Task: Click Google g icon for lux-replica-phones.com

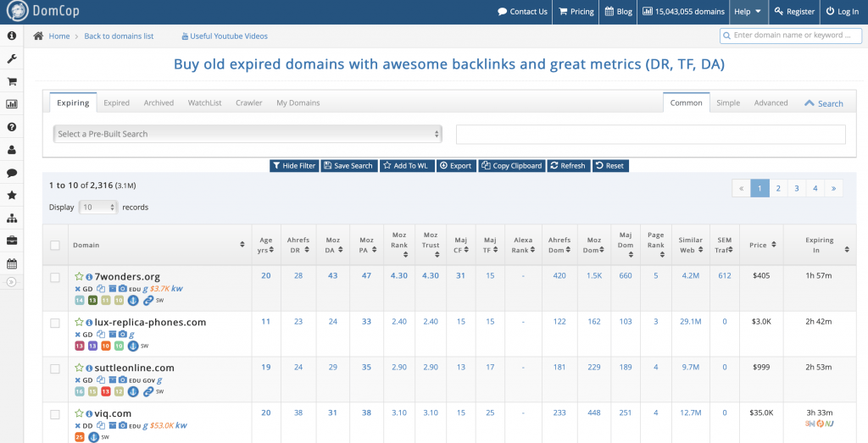Action: point(131,335)
